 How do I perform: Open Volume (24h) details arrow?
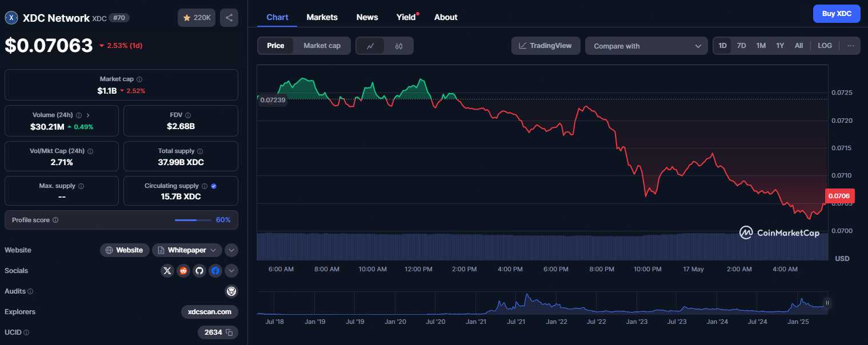coord(87,115)
